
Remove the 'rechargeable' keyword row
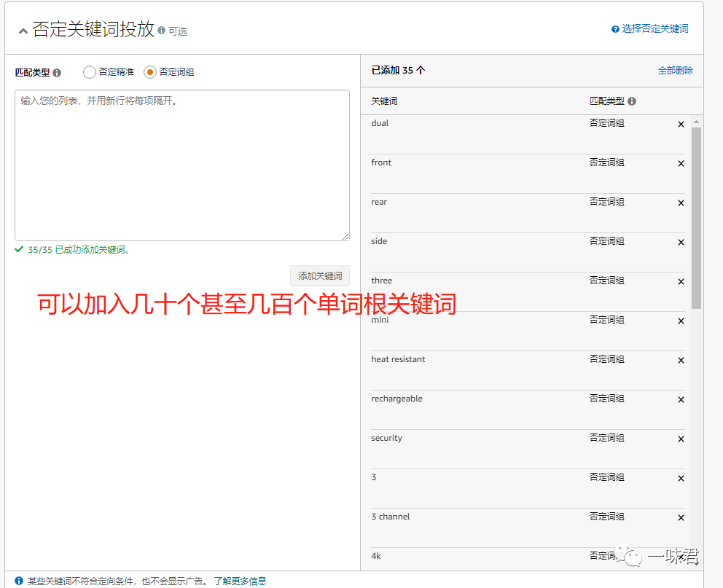[x=681, y=400]
